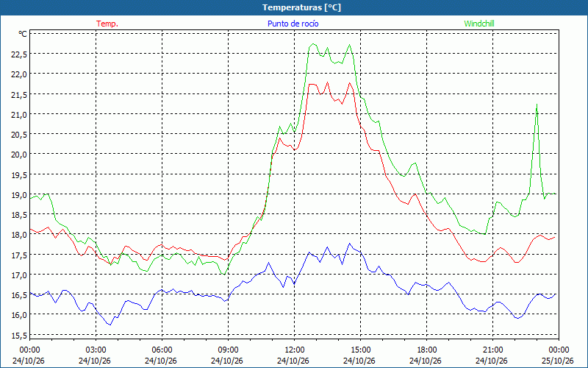Click the green Windchill legend label
Screen dimensions: 588x368
[x=479, y=24]
